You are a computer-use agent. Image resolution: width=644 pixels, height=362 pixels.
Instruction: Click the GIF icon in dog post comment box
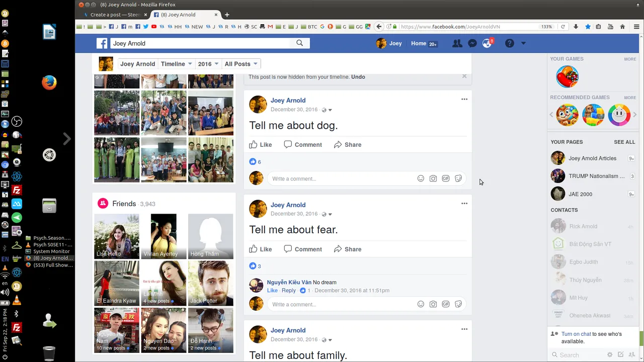pyautogui.click(x=446, y=178)
